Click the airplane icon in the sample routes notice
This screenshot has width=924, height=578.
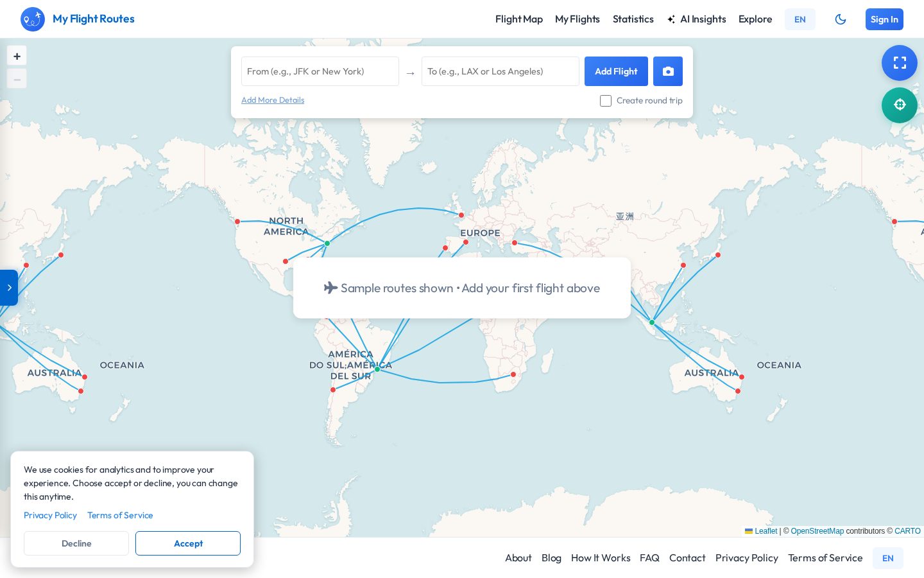point(330,288)
